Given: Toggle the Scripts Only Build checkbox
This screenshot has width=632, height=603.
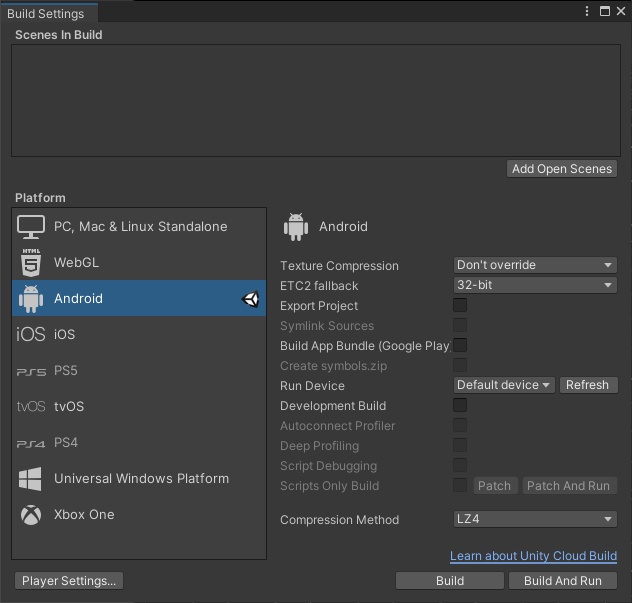Looking at the screenshot, I should (x=460, y=485).
